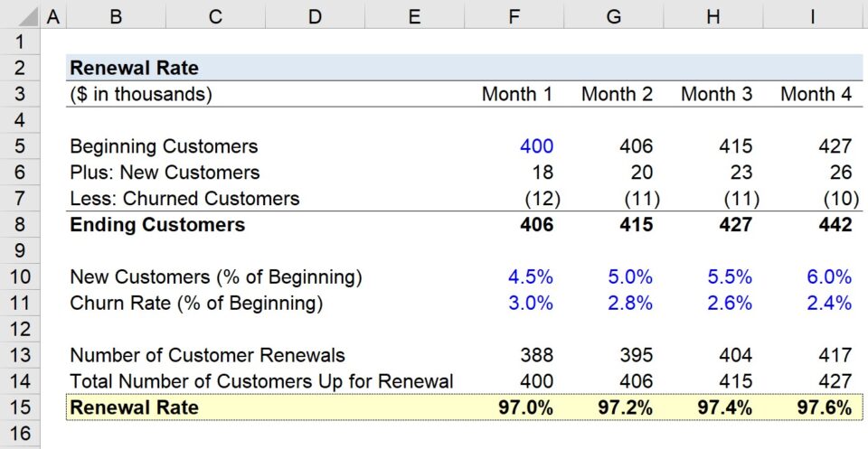Select Month 1 New Customers percentage 4.5%
The height and width of the screenshot is (449, 868).
point(530,277)
